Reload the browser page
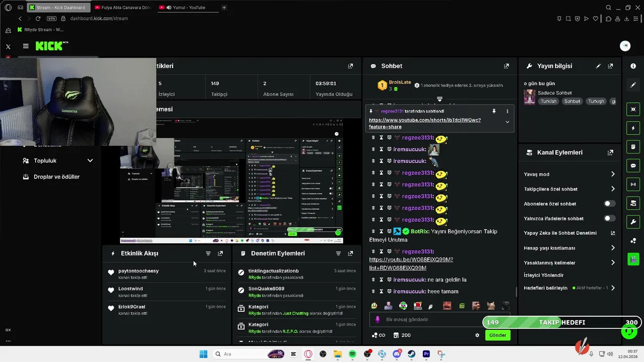Image resolution: width=644 pixels, height=362 pixels. coord(38,19)
